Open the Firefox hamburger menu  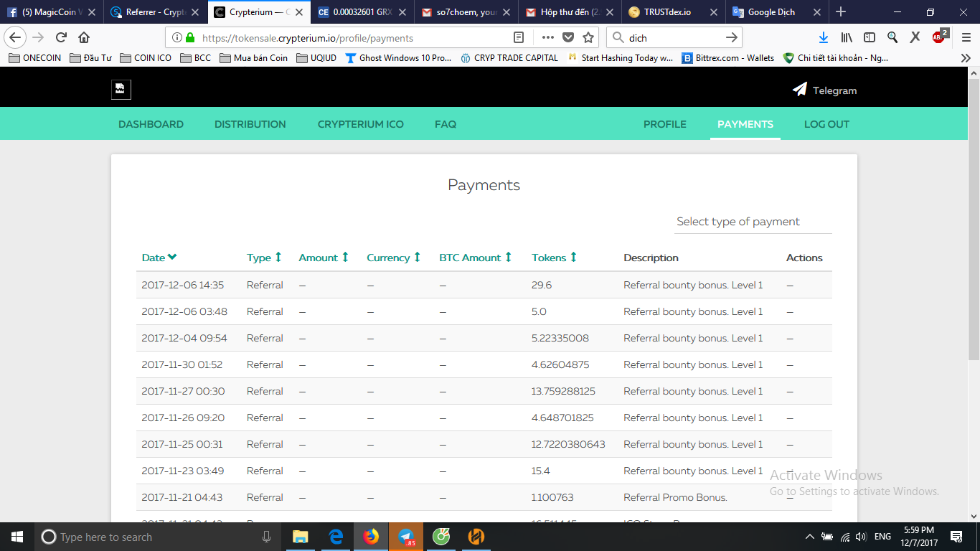point(965,37)
